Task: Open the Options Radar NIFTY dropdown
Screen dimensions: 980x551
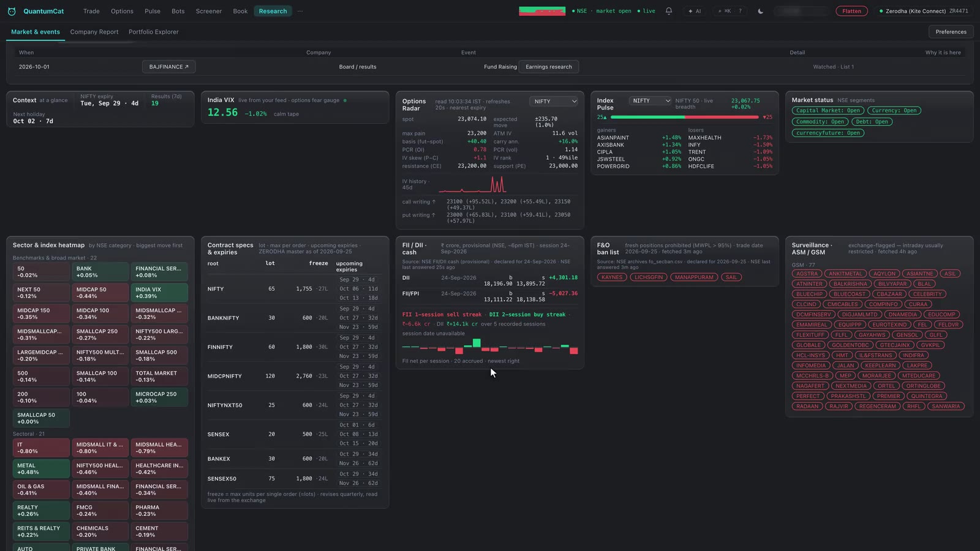Action: pos(554,102)
